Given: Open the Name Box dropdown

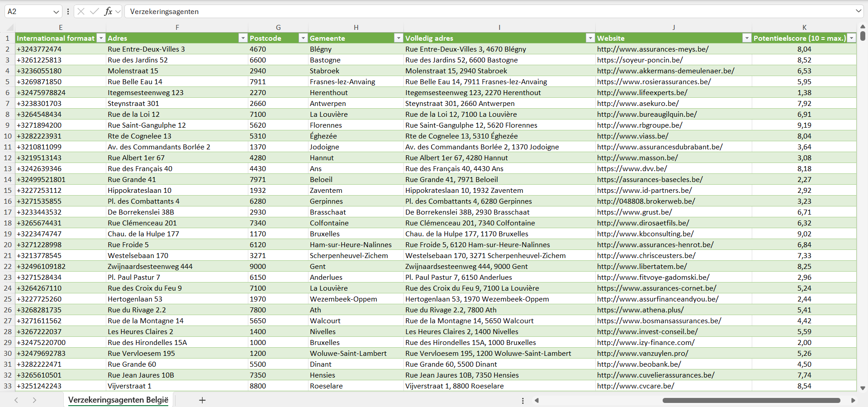Looking at the screenshot, I should pyautogui.click(x=56, y=12).
